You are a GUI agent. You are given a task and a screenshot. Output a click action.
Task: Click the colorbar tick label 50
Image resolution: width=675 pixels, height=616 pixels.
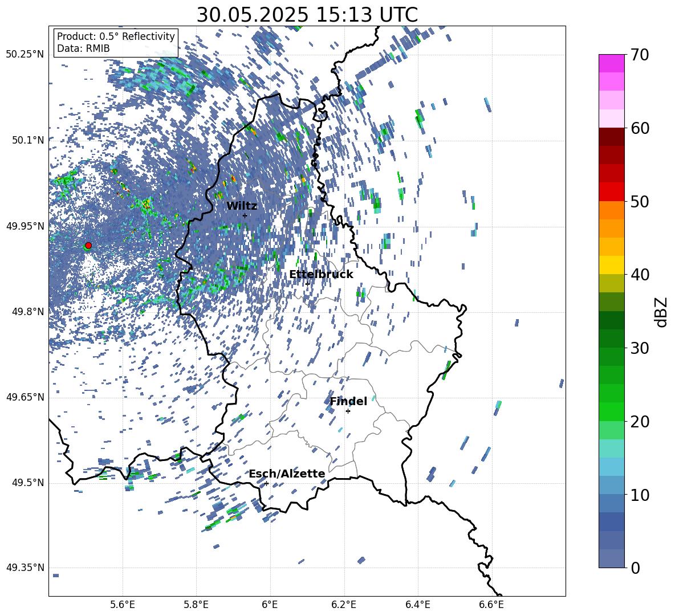click(640, 202)
